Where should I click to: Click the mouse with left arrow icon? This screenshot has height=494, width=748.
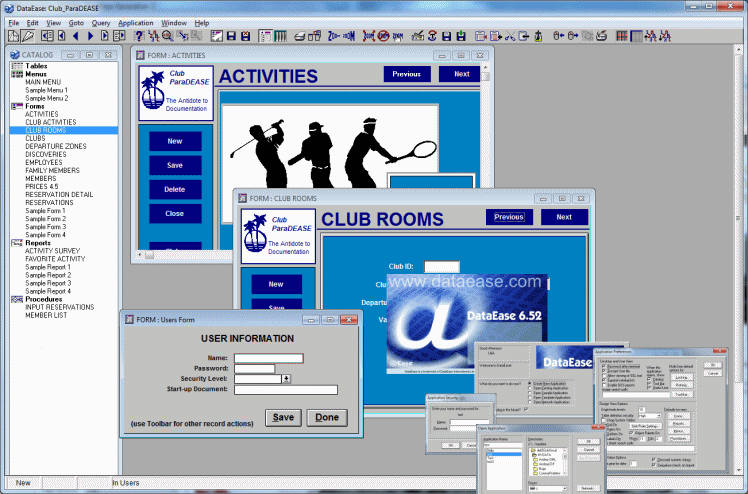(558, 36)
